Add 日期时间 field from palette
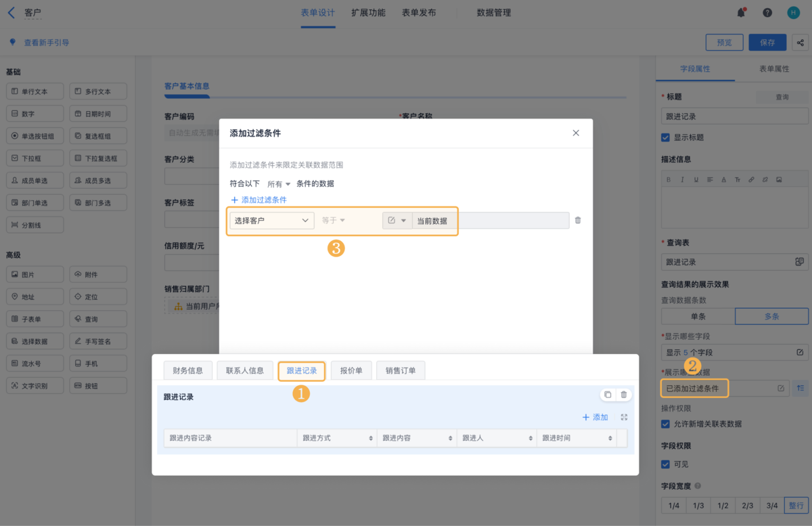Viewport: 812px width, 526px height. click(98, 114)
